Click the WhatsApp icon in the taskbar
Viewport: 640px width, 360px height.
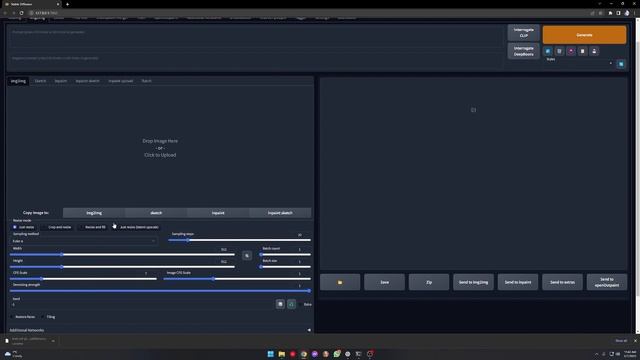[x=337, y=354]
